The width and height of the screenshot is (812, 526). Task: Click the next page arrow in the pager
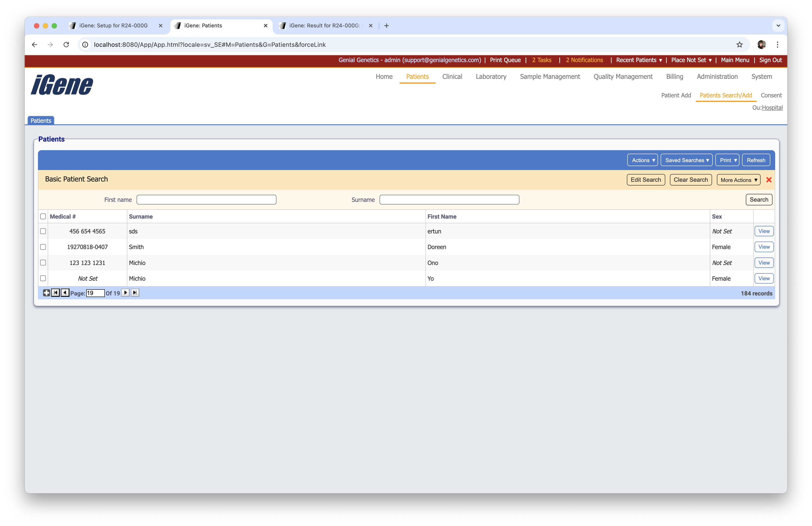126,293
